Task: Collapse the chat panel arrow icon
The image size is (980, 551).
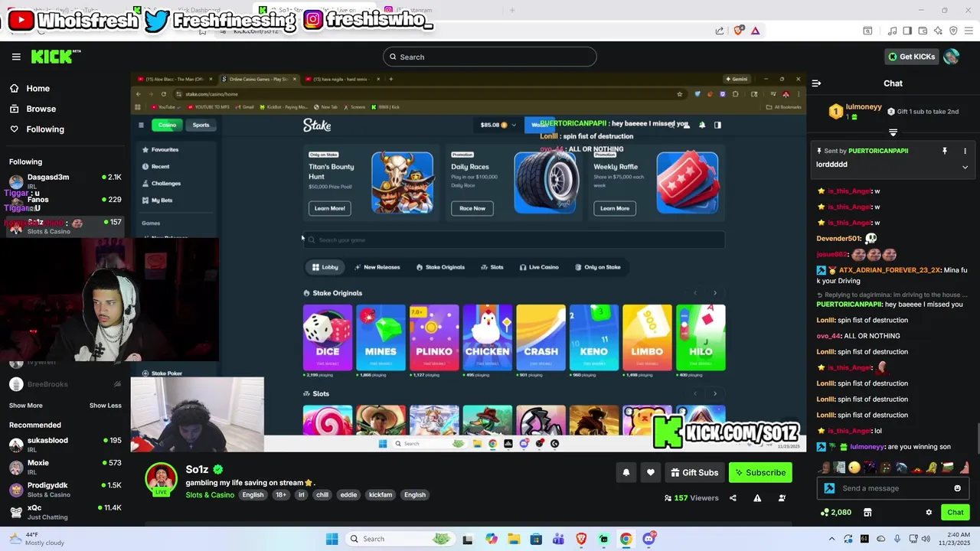Action: coord(816,83)
